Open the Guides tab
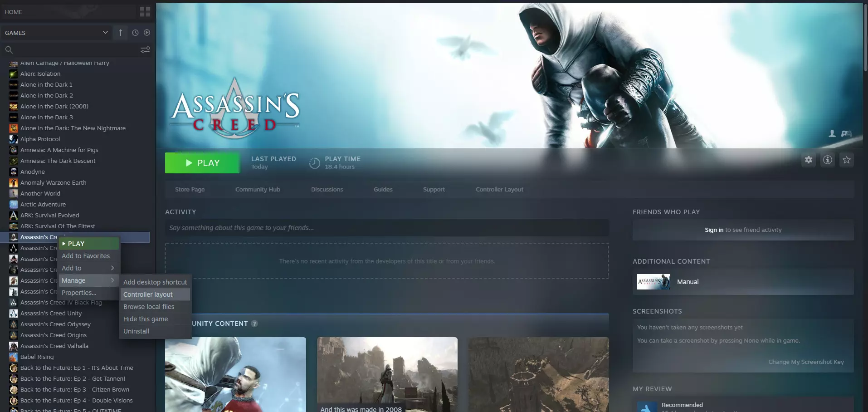 pyautogui.click(x=383, y=189)
